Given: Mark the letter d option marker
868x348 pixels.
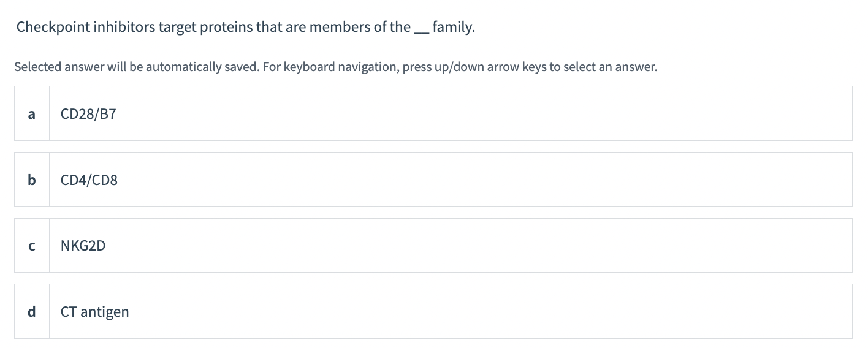Looking at the screenshot, I should [x=32, y=312].
